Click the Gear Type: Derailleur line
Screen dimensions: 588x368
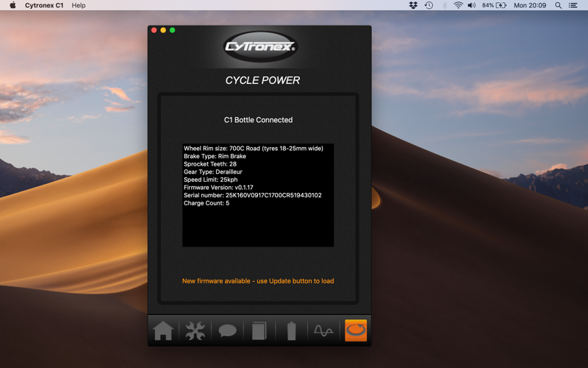click(x=213, y=172)
